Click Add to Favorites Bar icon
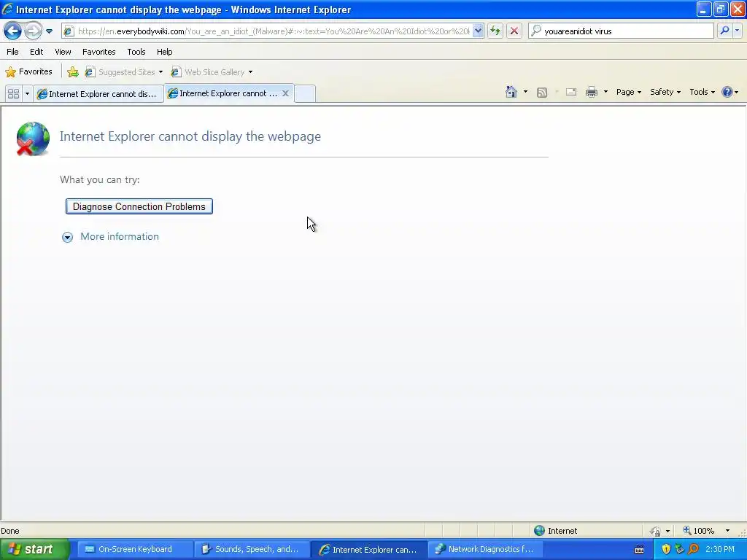The width and height of the screenshot is (747, 560). pos(73,72)
